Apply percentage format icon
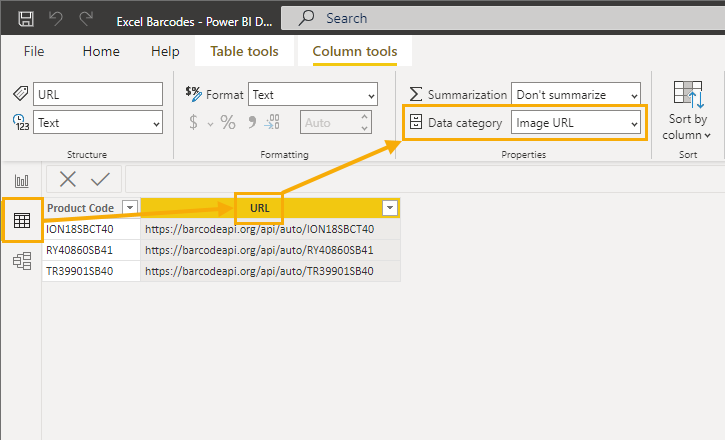Screen dimensions: 725x440 pos(227,122)
